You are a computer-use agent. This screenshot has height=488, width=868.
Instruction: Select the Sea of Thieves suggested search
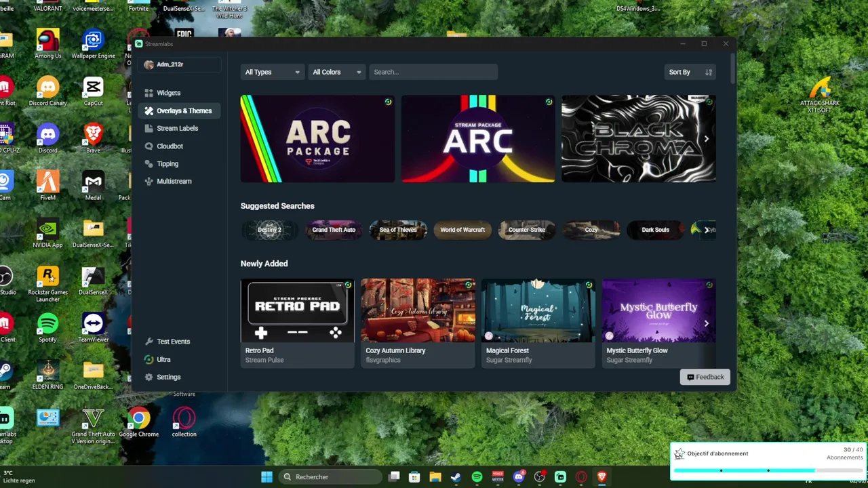[398, 230]
